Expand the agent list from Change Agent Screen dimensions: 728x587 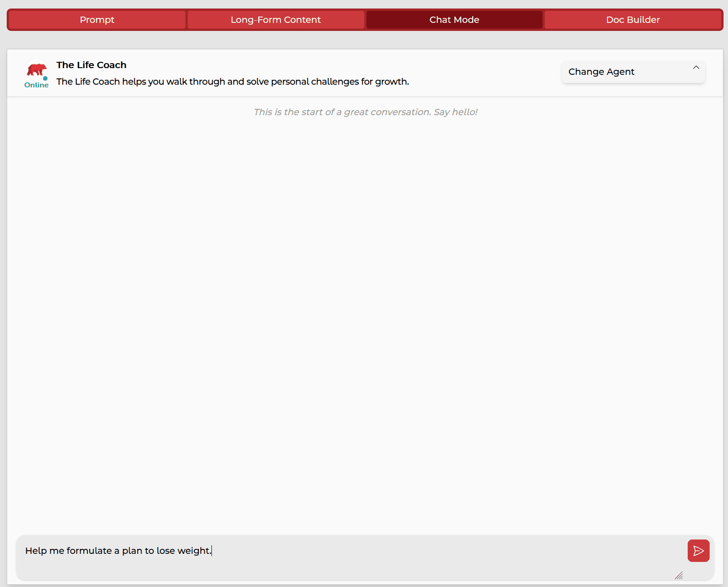click(633, 72)
